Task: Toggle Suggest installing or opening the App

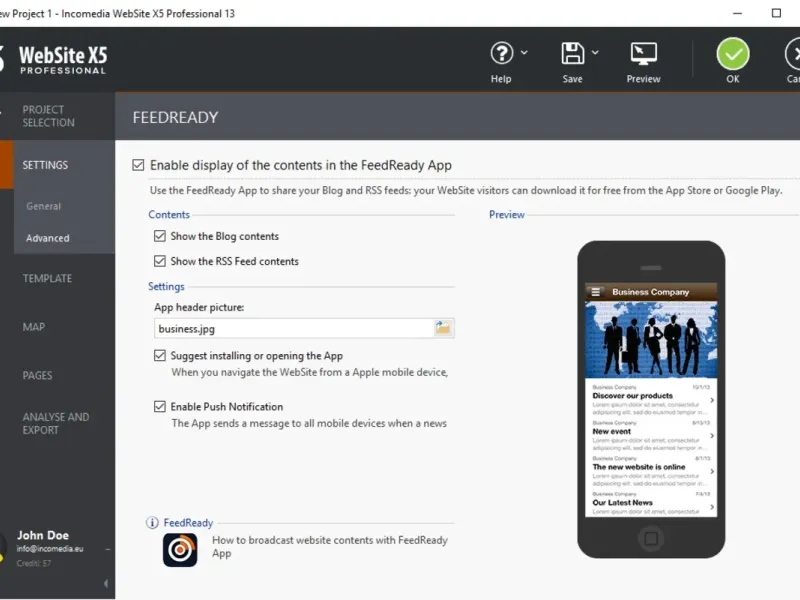Action: [160, 355]
